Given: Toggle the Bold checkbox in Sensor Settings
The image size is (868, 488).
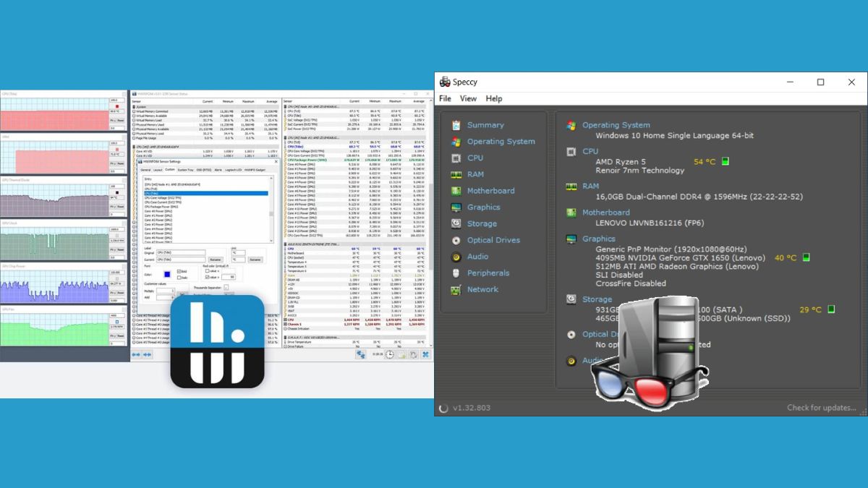Looking at the screenshot, I should [x=179, y=271].
